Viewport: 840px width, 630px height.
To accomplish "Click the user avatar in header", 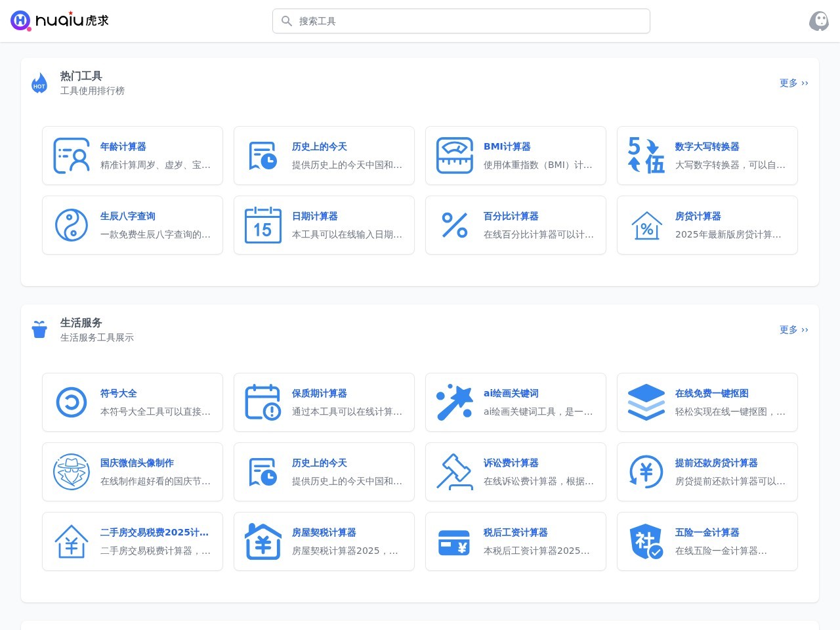I will [819, 21].
